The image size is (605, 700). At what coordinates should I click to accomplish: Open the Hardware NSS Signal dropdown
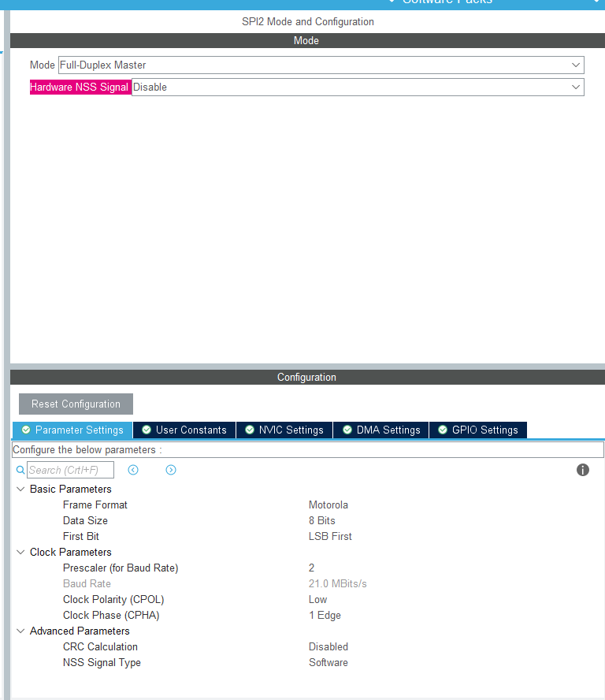click(x=358, y=87)
